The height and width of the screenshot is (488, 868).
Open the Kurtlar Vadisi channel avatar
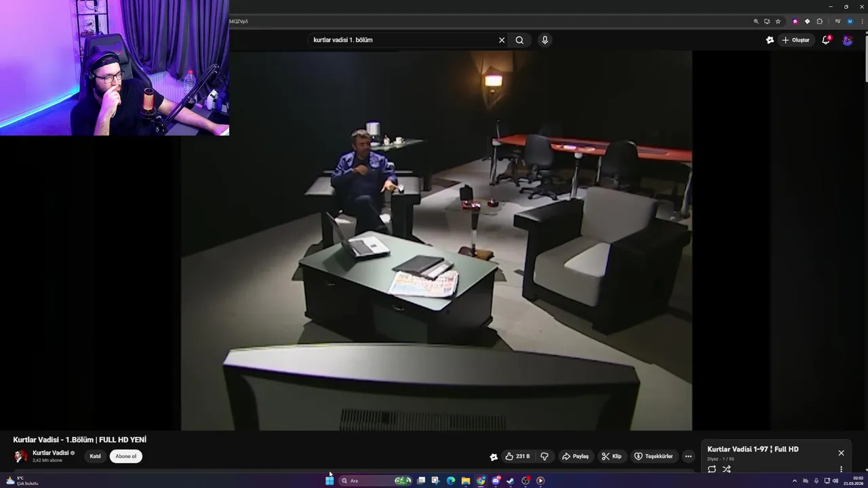click(21, 456)
